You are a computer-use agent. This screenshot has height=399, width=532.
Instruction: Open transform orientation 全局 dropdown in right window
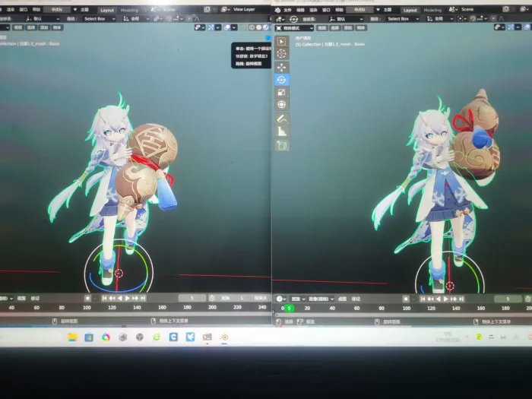440,19
